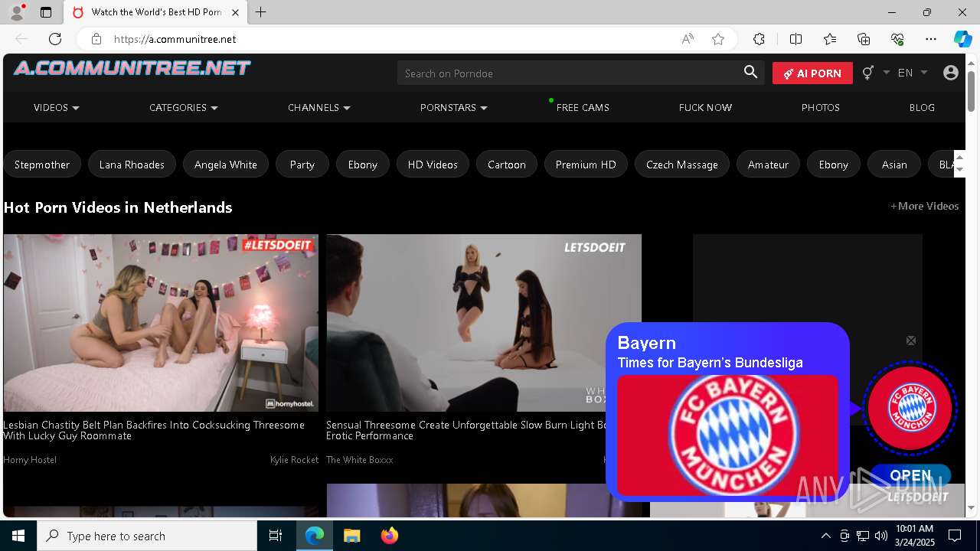
Task: Select the Stepmother tag chip
Action: click(x=42, y=165)
